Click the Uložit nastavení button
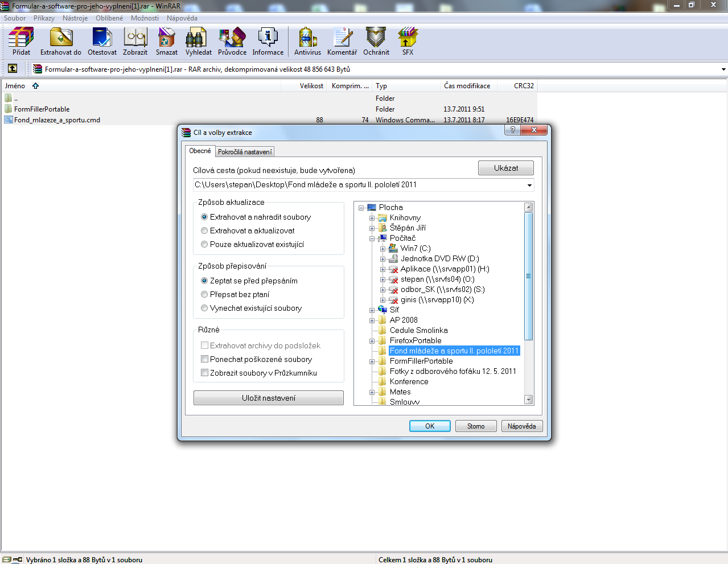The height and width of the screenshot is (564, 728). (x=269, y=398)
